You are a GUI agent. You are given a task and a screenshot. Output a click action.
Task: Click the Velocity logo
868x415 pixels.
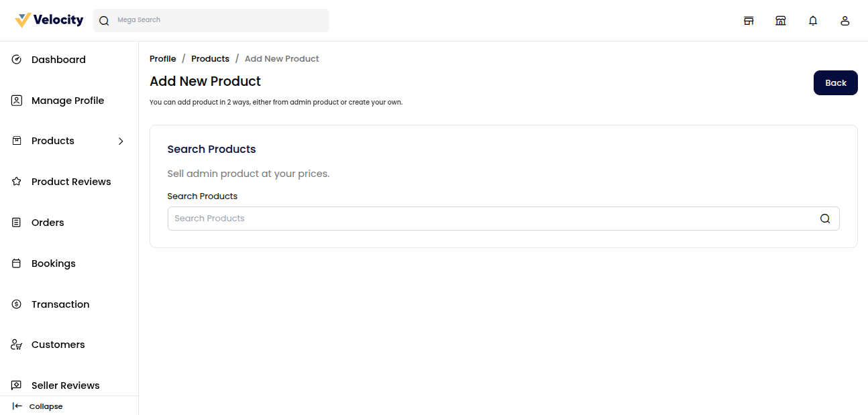tap(49, 20)
